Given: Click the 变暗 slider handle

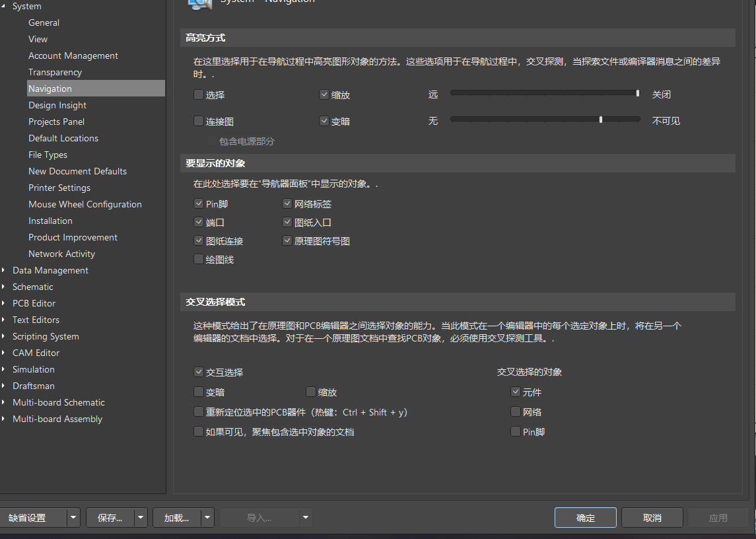Looking at the screenshot, I should [x=601, y=120].
